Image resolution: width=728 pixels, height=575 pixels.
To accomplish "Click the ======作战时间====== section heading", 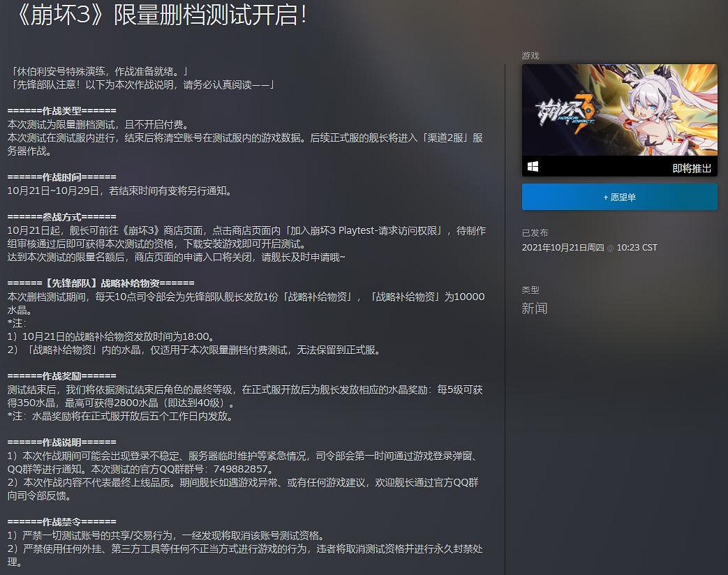I will (x=62, y=177).
